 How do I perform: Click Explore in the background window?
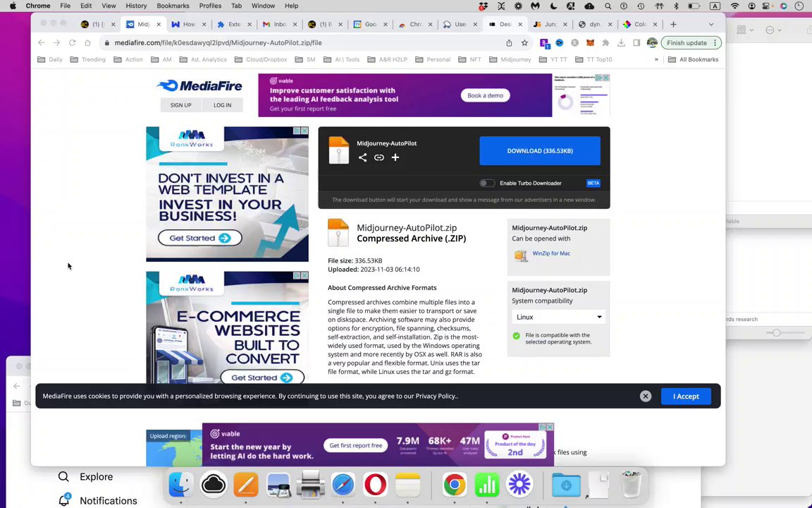tap(96, 477)
